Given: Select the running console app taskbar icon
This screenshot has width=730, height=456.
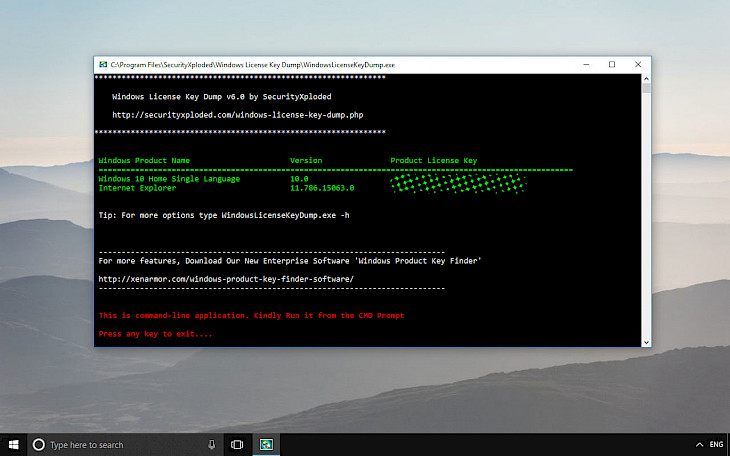Looking at the screenshot, I should pyautogui.click(x=266, y=445).
